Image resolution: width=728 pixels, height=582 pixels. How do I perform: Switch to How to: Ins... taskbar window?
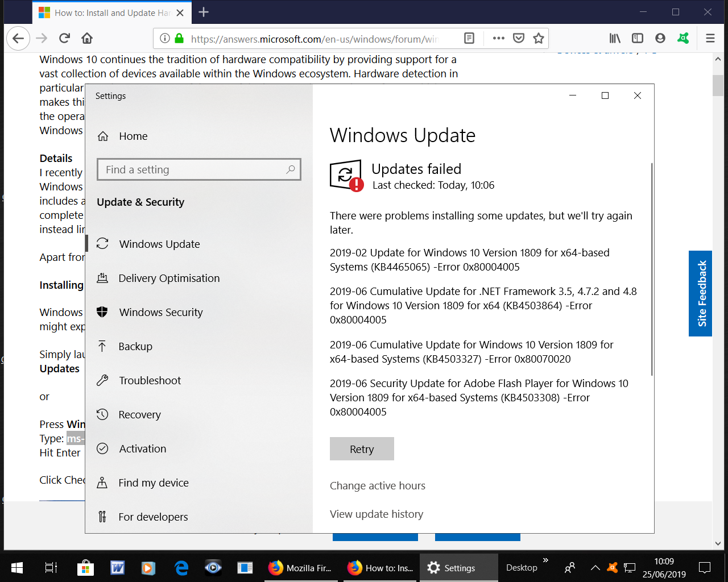pos(380,568)
